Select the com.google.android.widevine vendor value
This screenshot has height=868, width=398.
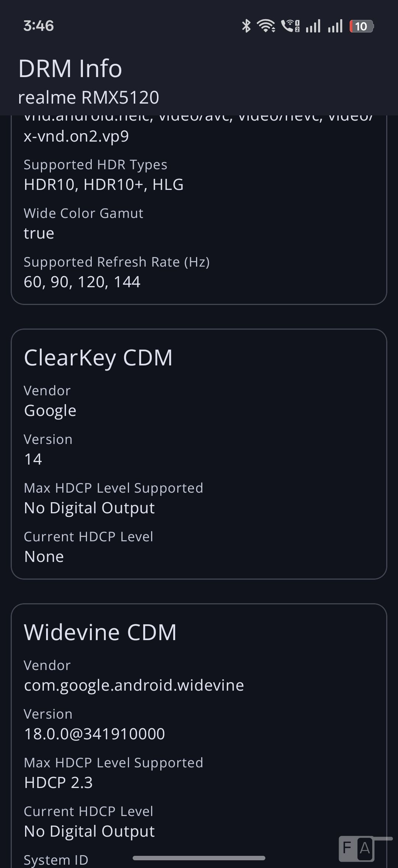tap(134, 685)
